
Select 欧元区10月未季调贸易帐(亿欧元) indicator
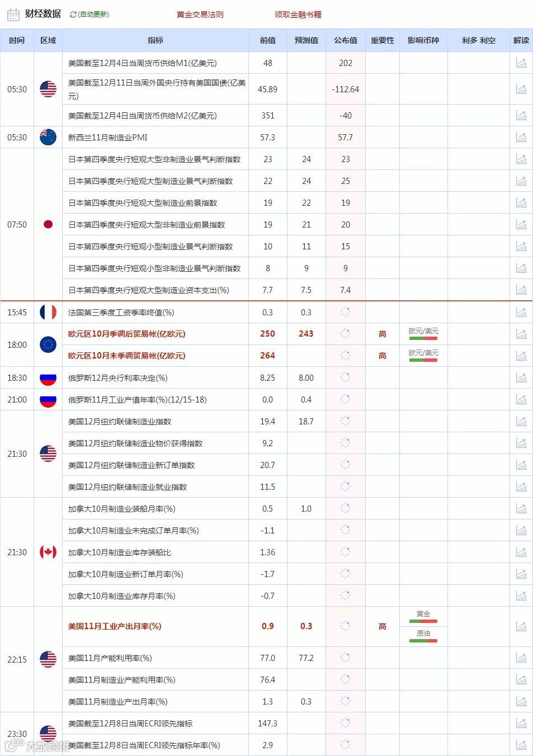tap(126, 356)
